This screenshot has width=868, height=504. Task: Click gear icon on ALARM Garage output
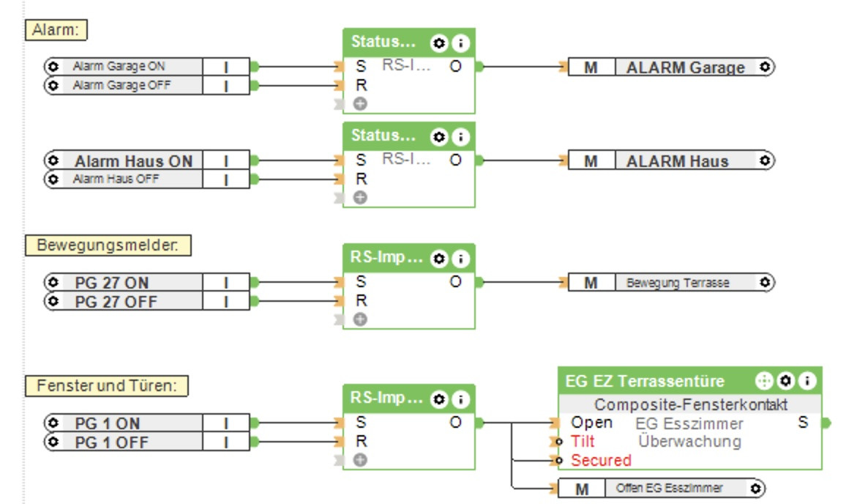(765, 67)
